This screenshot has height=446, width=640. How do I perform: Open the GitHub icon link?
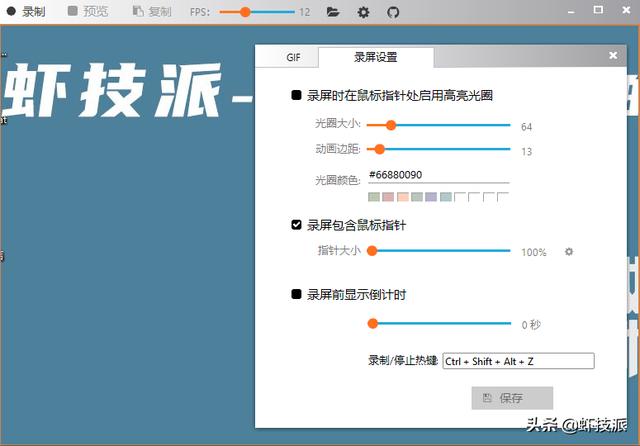[393, 12]
